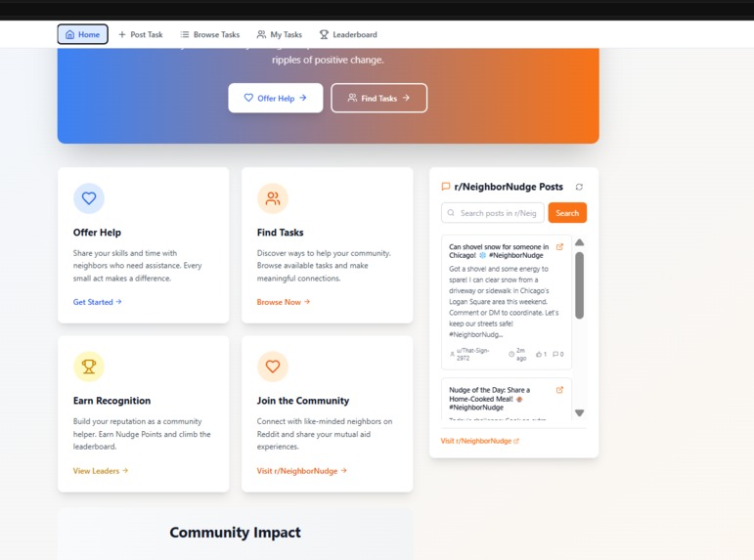754x560 pixels.
Task: Open Browse Tasks in the navbar
Action: tap(209, 34)
